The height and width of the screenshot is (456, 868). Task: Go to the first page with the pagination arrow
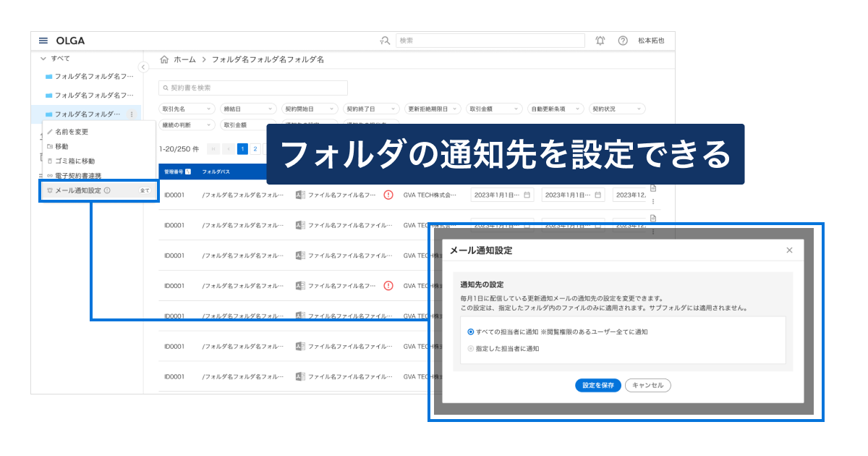[213, 149]
